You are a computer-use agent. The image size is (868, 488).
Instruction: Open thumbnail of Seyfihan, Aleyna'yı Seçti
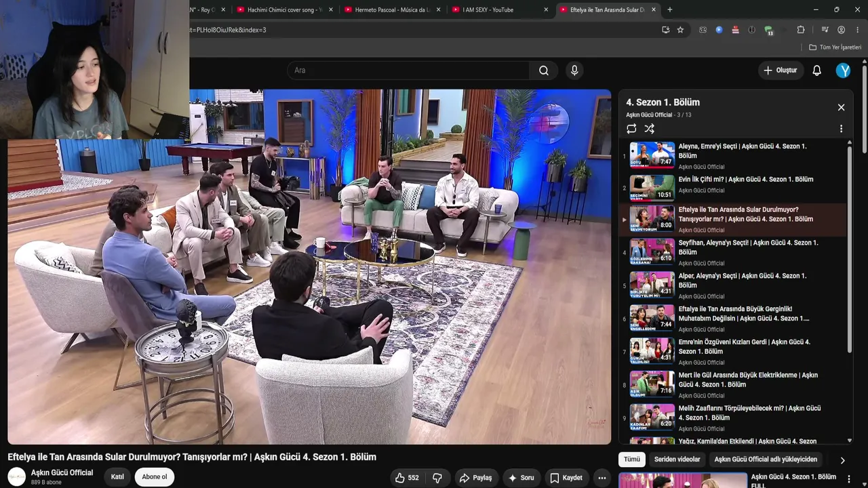(x=652, y=251)
